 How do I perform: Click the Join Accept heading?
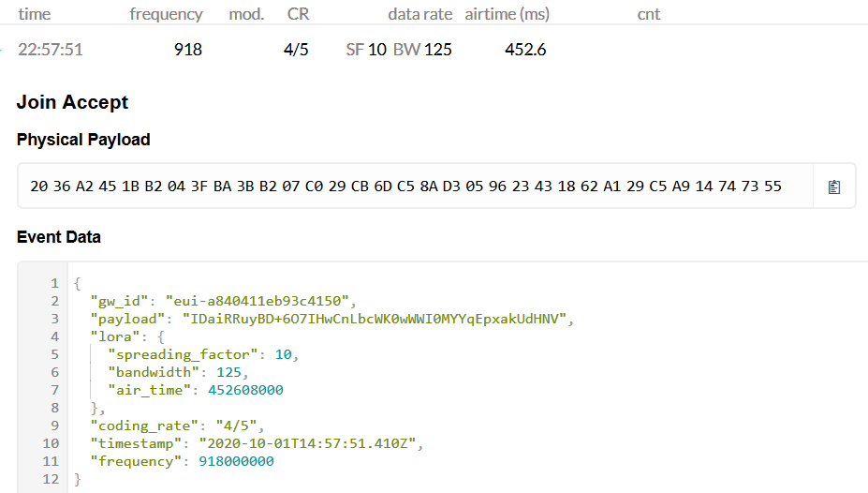(72, 102)
